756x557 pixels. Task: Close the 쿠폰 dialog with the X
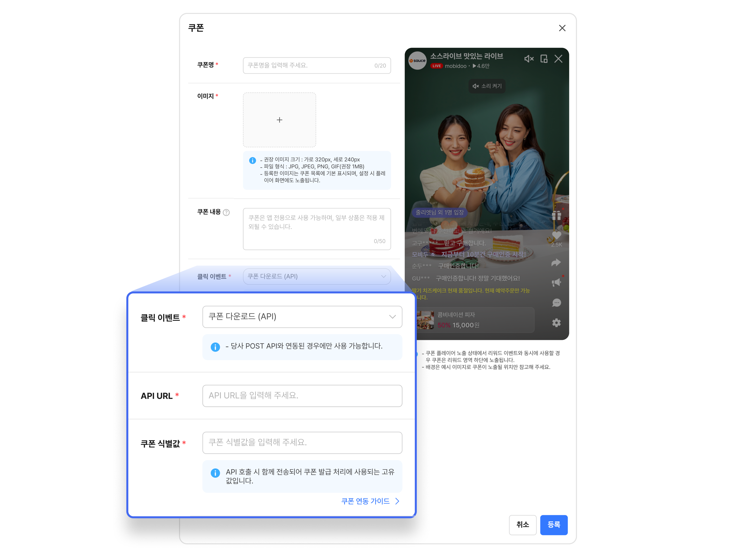[x=562, y=28]
